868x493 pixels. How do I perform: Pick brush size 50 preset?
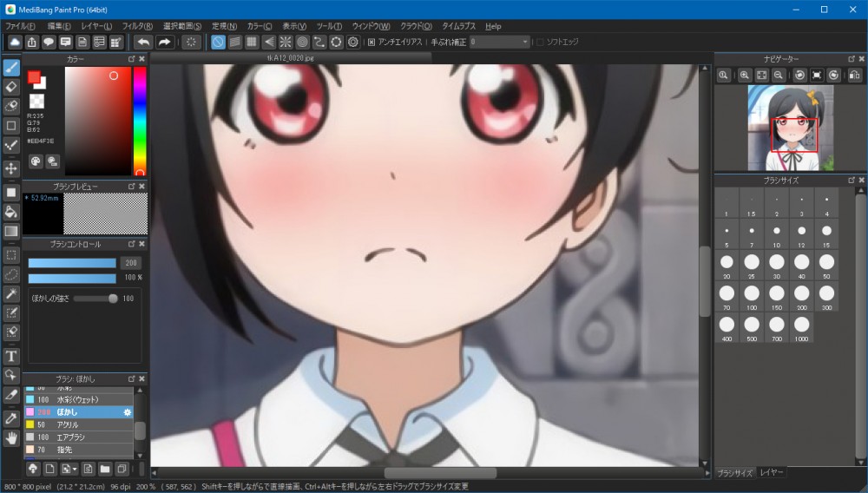826,266
